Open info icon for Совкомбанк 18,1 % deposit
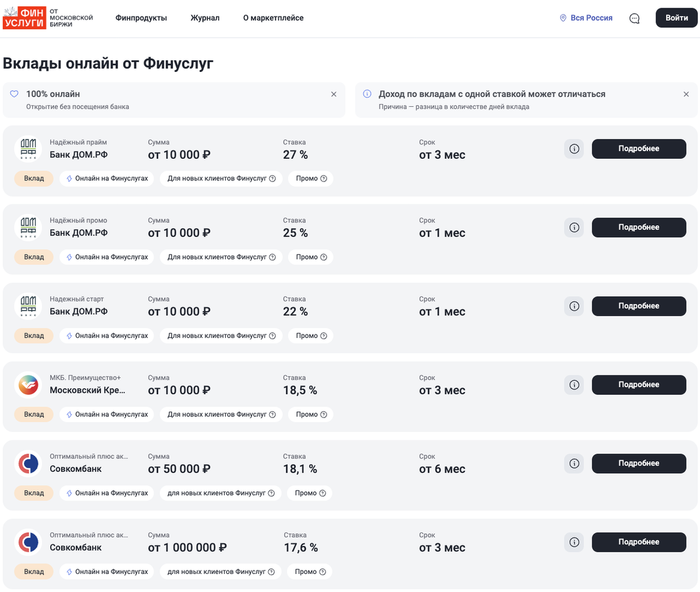Screen dimensions: 700x592 click(x=574, y=464)
